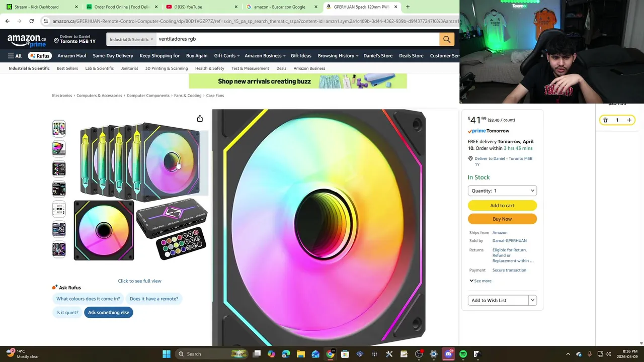Click the volume icon in system tray
The height and width of the screenshot is (362, 644).
tap(609, 354)
